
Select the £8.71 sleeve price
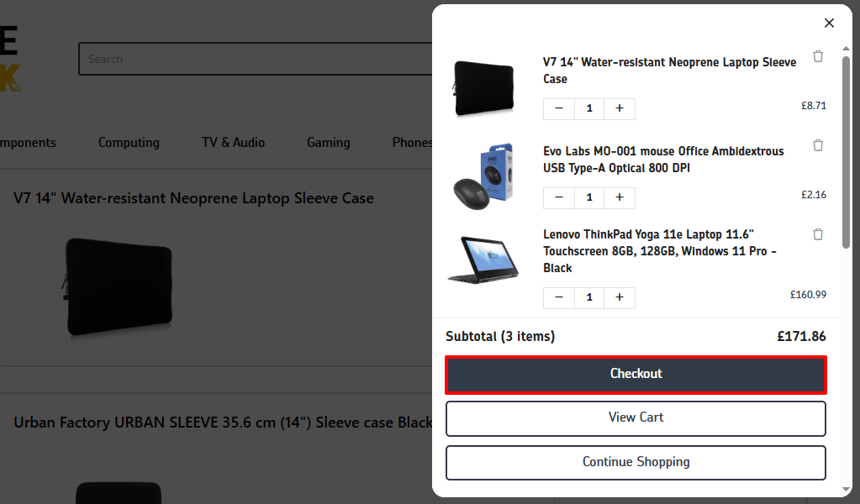(x=814, y=105)
